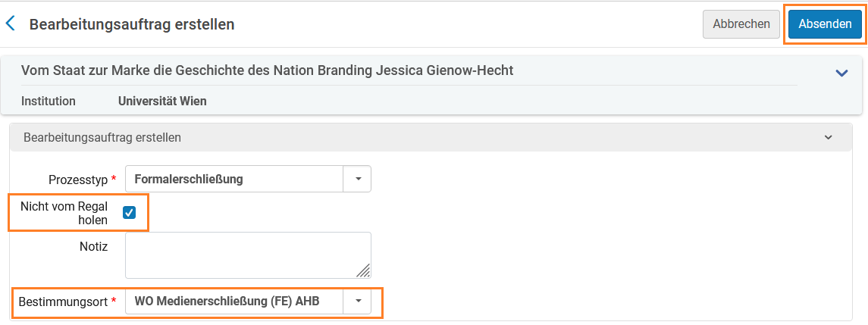This screenshot has width=868, height=325.
Task: Select the WO Medienerschließung (FE) AHB field
Action: [235, 302]
